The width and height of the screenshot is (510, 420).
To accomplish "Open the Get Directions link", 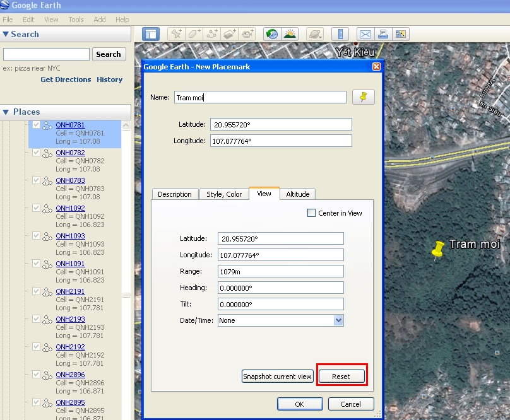I will (x=66, y=79).
